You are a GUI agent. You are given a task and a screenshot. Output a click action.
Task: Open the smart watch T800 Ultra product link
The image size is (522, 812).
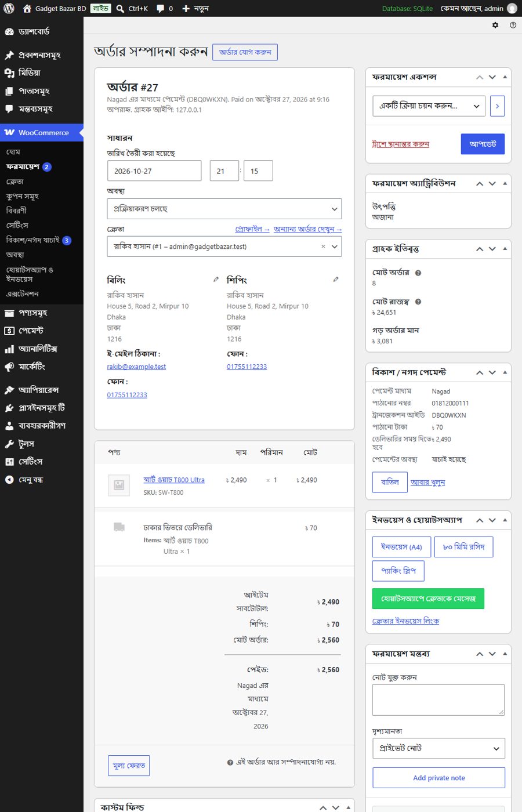tap(174, 480)
